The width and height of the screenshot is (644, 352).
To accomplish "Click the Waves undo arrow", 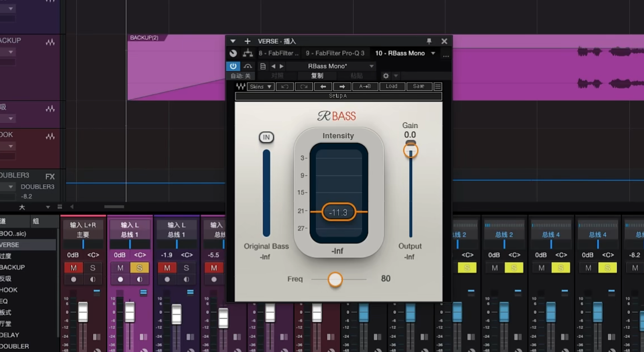I will (285, 86).
